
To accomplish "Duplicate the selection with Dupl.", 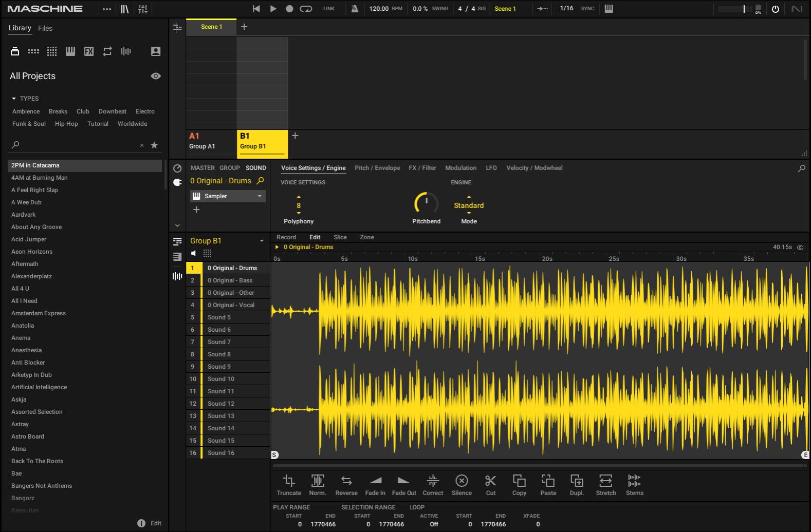I will click(x=577, y=485).
